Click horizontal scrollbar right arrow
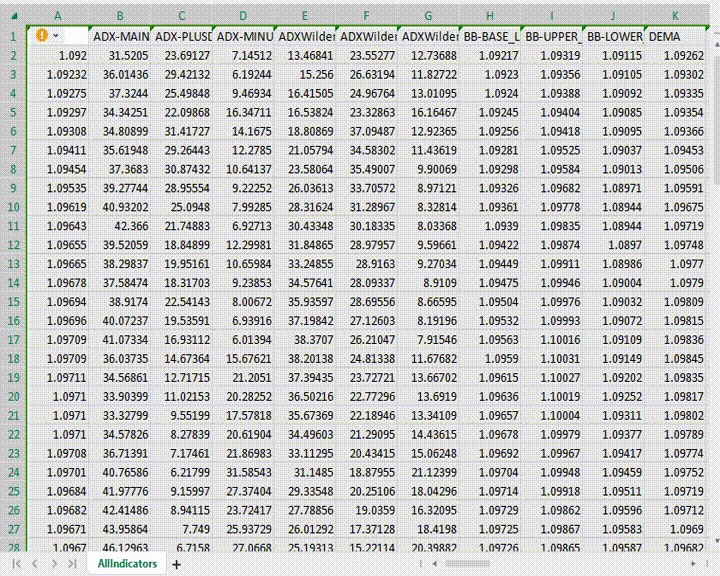 [x=693, y=563]
